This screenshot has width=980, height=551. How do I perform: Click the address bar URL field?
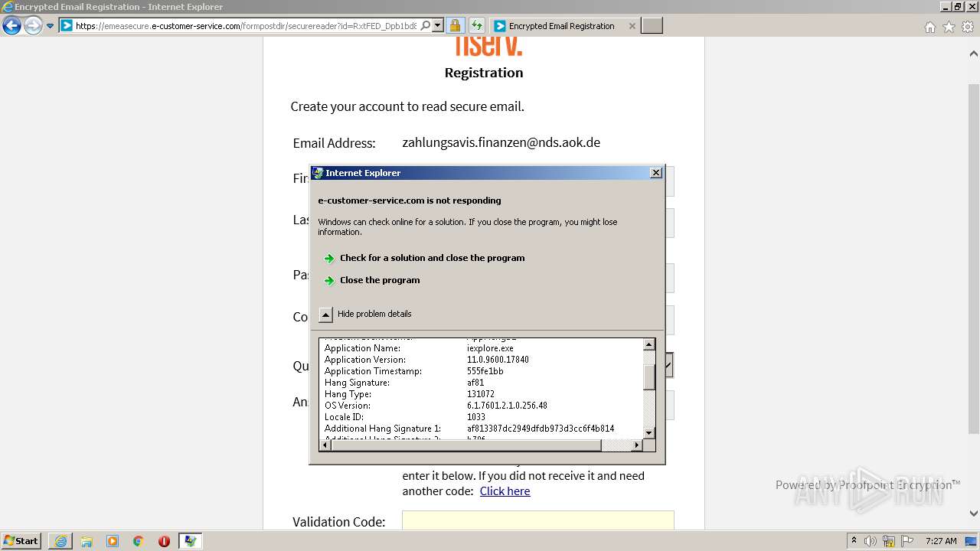coord(246,26)
